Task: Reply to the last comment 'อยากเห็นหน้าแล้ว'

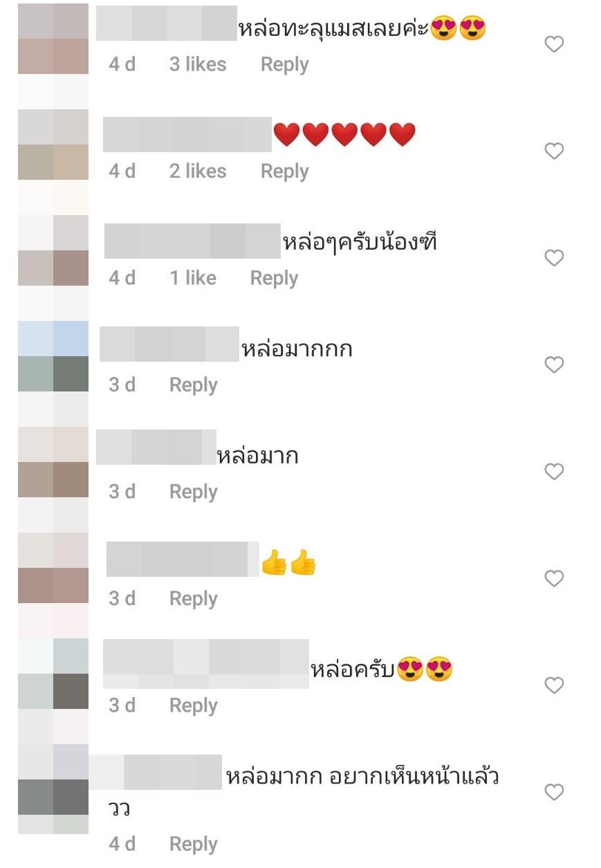Action: click(193, 844)
